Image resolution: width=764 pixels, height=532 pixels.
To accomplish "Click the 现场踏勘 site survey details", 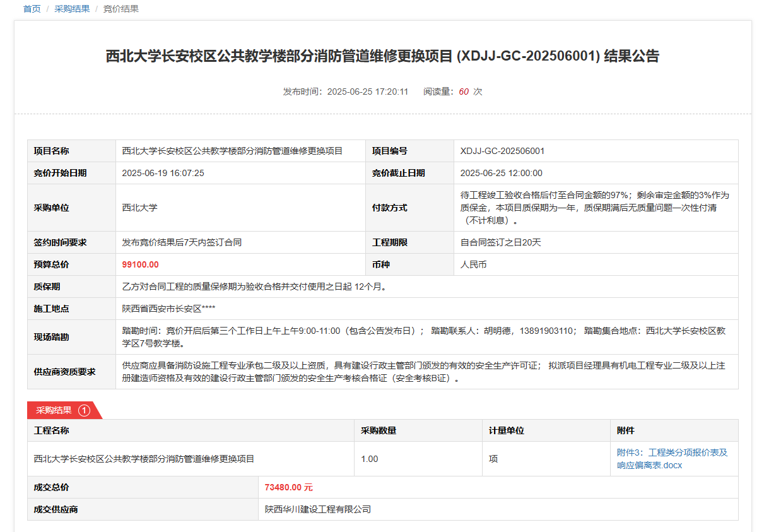I will point(423,337).
